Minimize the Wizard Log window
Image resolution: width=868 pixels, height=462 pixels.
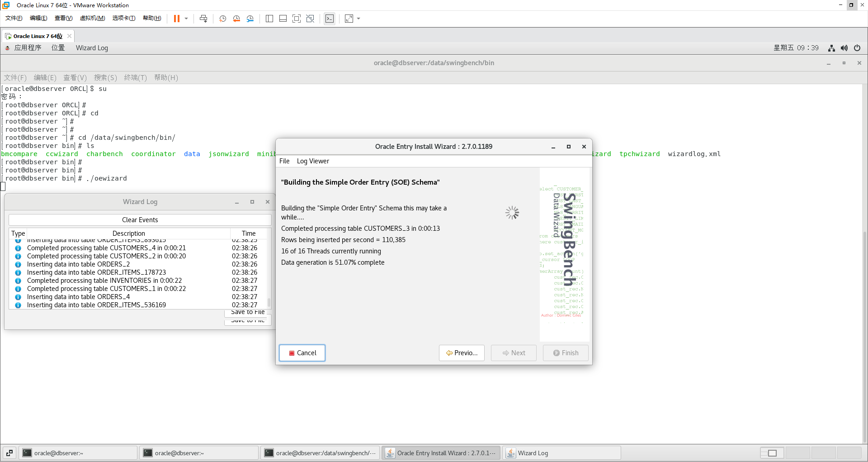[237, 202]
